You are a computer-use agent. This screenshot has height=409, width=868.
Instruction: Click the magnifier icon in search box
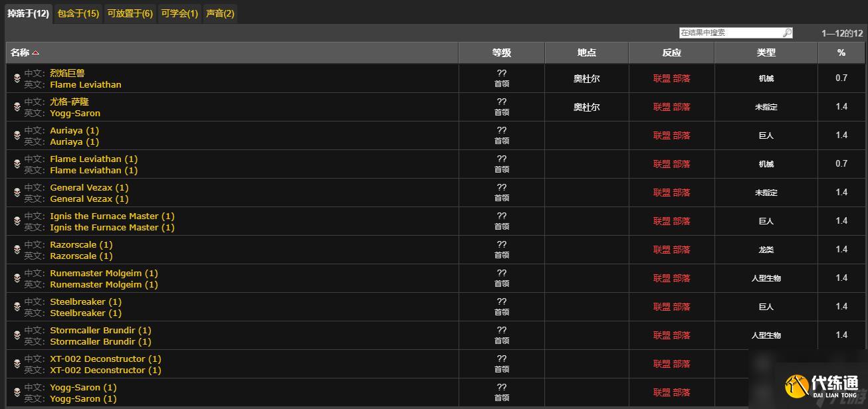pos(787,33)
